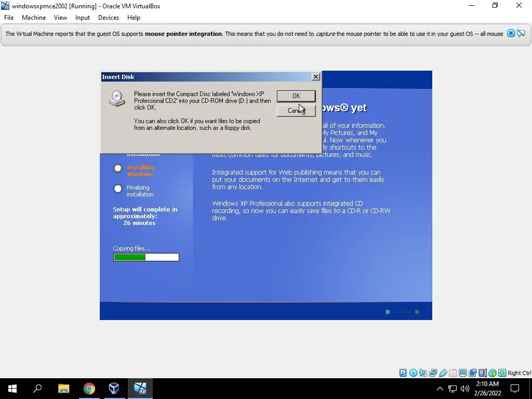Screen dimensions: 532x399
Task: Click the taskbar clock showing 2:10 AM
Action: [487, 389]
